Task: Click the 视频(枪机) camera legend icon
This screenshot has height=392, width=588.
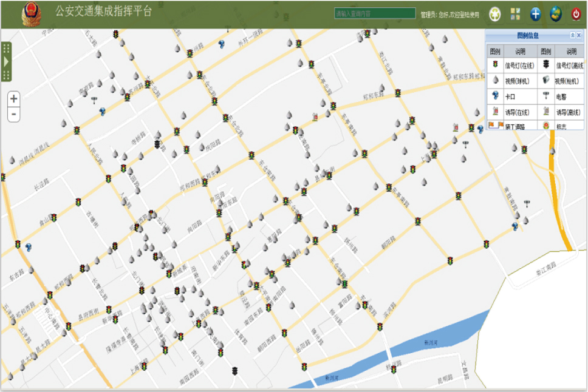Action: click(x=545, y=81)
